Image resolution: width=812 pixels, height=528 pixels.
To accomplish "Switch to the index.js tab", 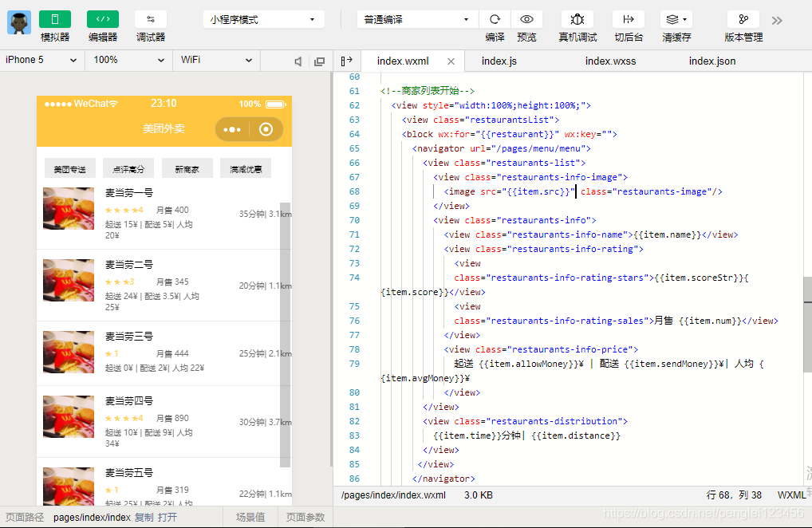I will [x=499, y=61].
